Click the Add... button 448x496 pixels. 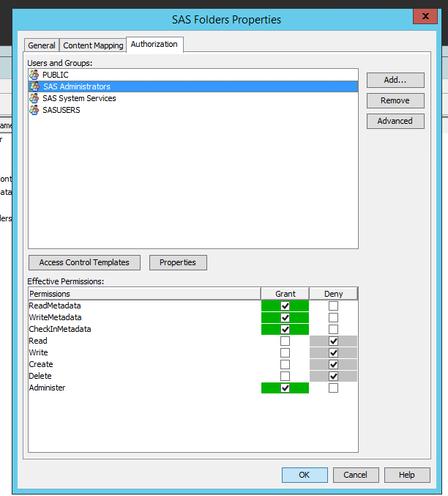[x=395, y=80]
